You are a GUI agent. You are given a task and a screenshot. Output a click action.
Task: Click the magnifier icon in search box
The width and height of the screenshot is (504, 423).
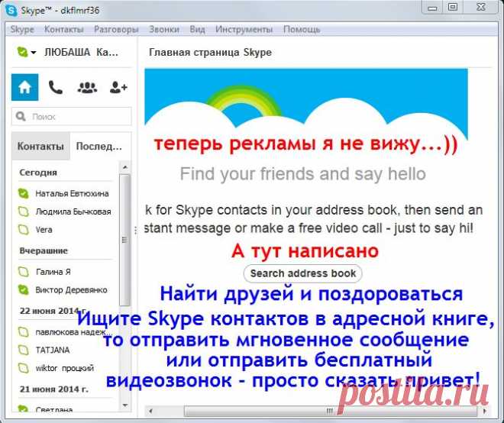tap(21, 116)
